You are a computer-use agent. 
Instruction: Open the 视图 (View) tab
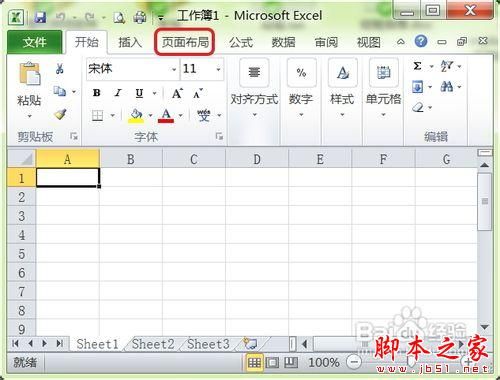[369, 42]
